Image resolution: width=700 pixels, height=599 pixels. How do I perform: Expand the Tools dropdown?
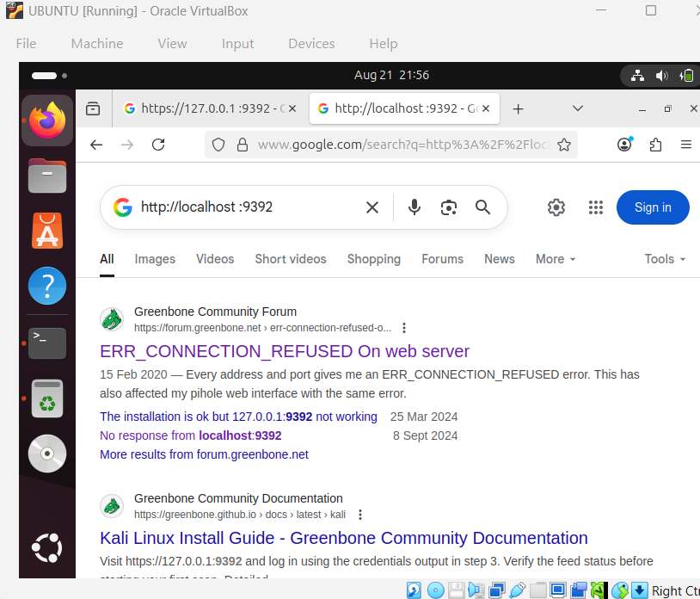point(665,259)
